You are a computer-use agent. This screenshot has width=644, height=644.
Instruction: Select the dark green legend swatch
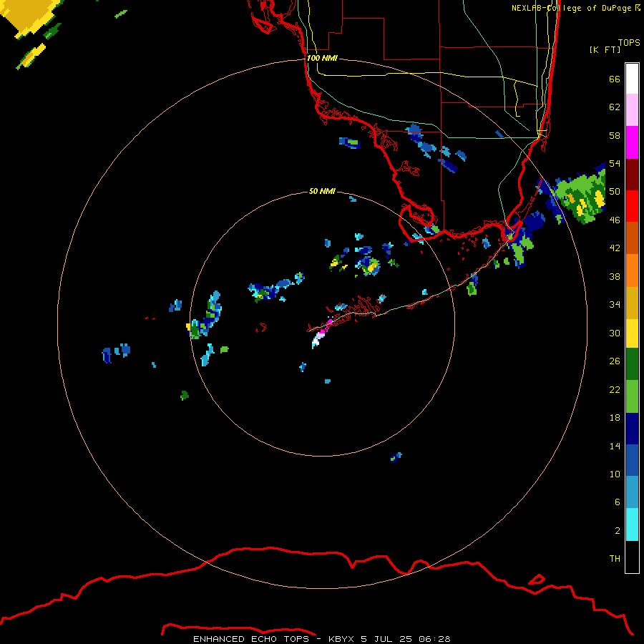[632, 364]
